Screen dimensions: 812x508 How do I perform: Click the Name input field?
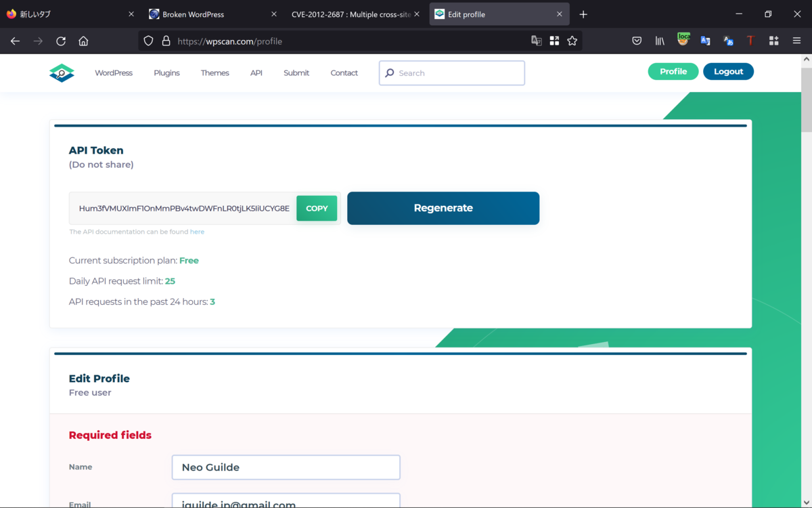[x=286, y=467]
